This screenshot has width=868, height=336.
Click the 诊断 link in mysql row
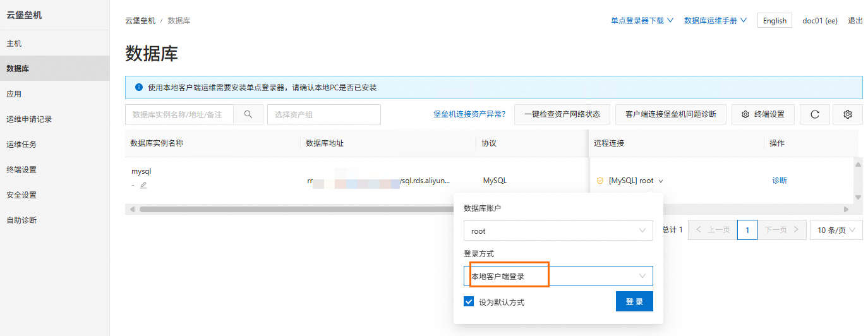coord(780,181)
